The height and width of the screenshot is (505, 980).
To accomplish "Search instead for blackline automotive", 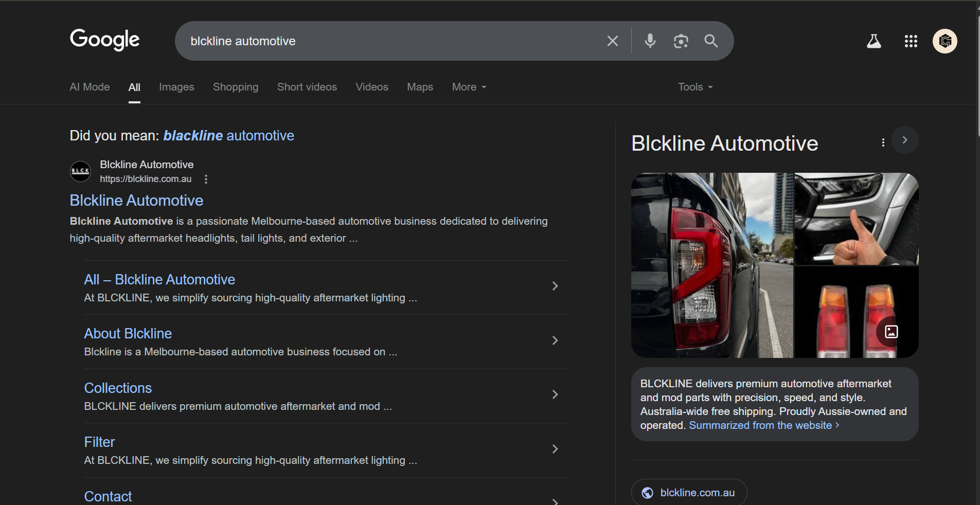I will [228, 135].
